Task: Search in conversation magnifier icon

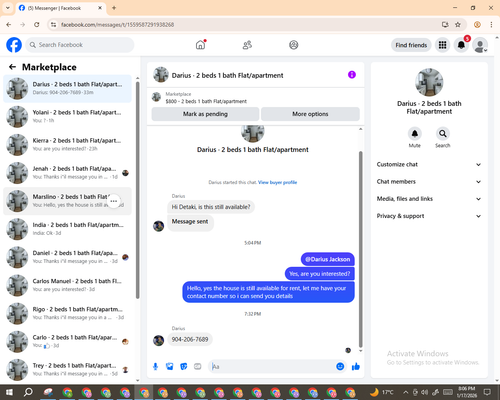Action: click(443, 134)
